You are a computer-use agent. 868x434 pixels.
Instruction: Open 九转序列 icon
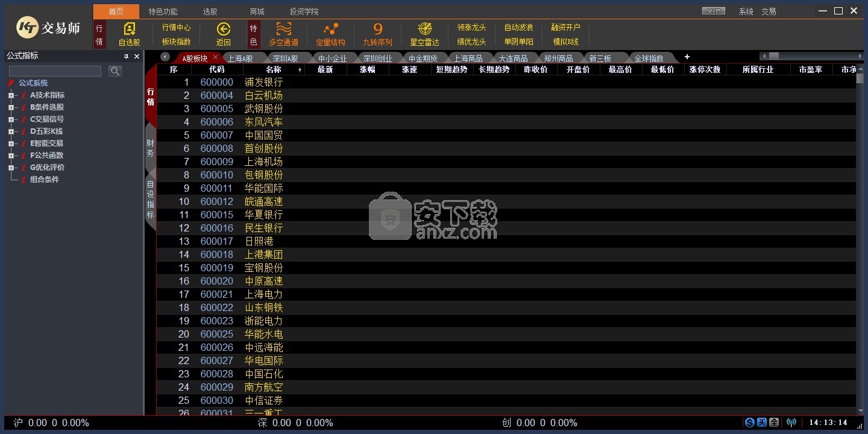coord(378,29)
